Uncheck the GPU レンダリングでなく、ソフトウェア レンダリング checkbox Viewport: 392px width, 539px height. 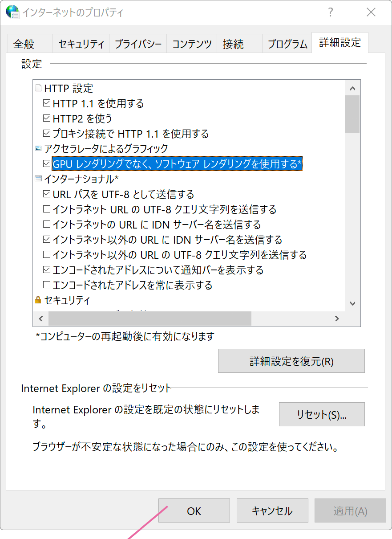point(47,163)
